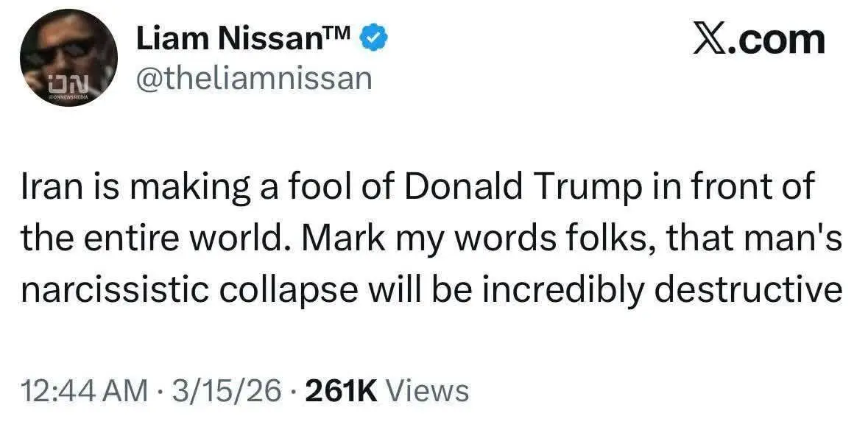Click the X.com watermark text
Image resolution: width=868 pixels, height=430 pixels.
(x=760, y=39)
